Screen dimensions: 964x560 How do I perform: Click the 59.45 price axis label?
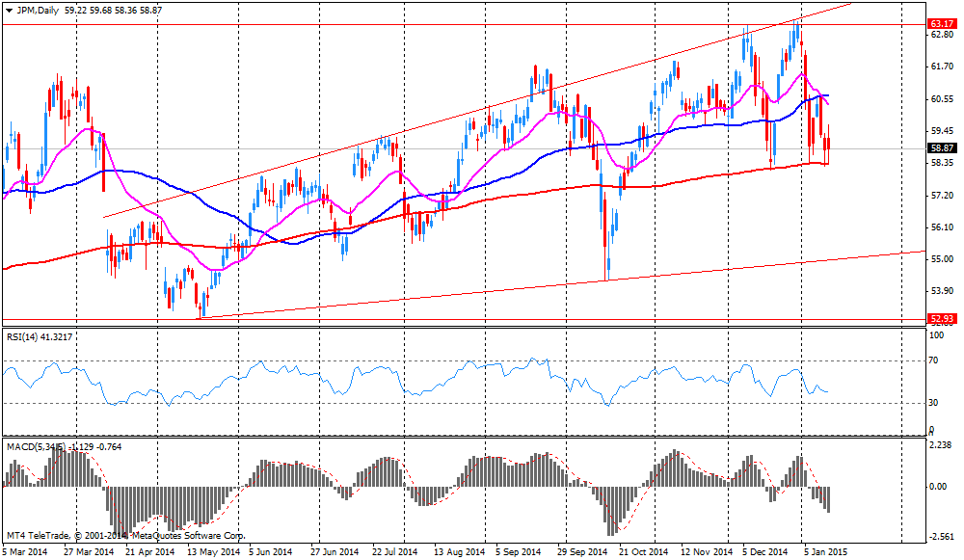point(943,131)
